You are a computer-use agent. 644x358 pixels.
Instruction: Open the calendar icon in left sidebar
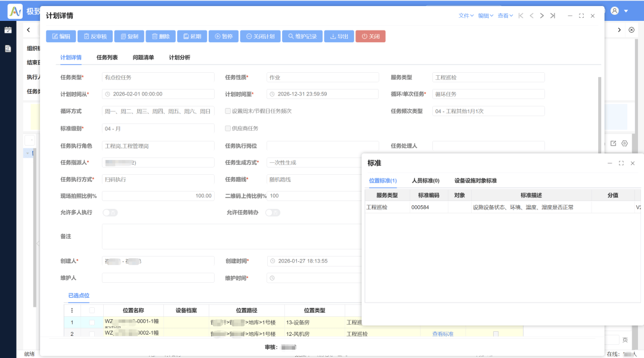tap(8, 30)
